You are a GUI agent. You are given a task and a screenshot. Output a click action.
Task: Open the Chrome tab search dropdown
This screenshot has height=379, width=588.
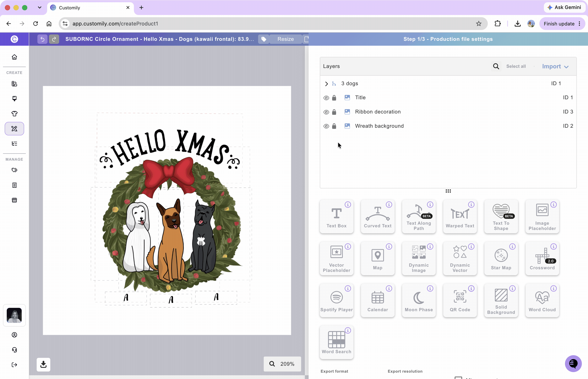tap(40, 8)
